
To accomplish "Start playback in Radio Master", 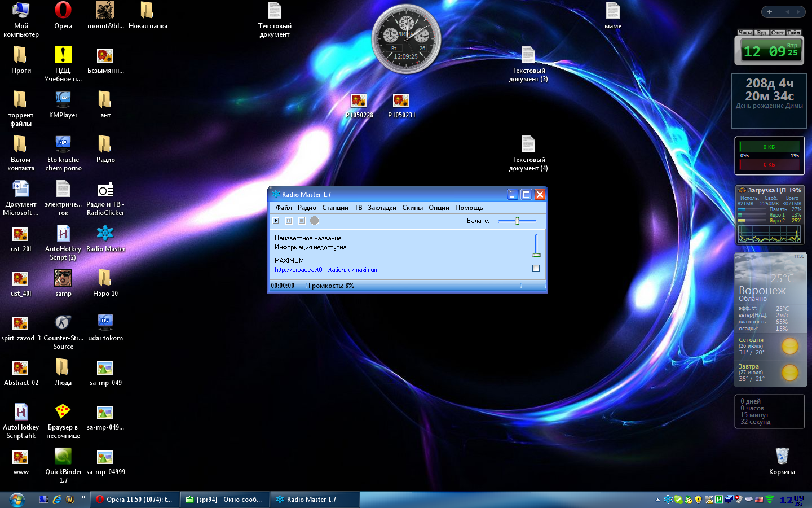I will [x=276, y=221].
